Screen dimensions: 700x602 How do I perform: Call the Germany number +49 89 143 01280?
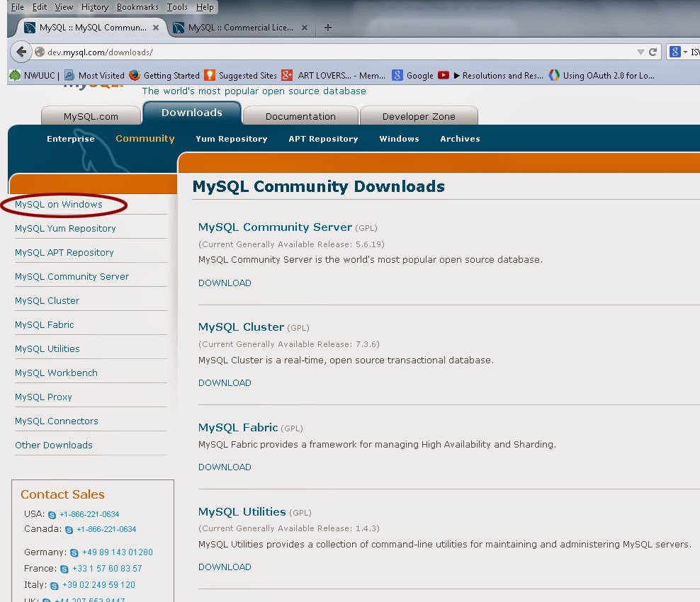[118, 552]
